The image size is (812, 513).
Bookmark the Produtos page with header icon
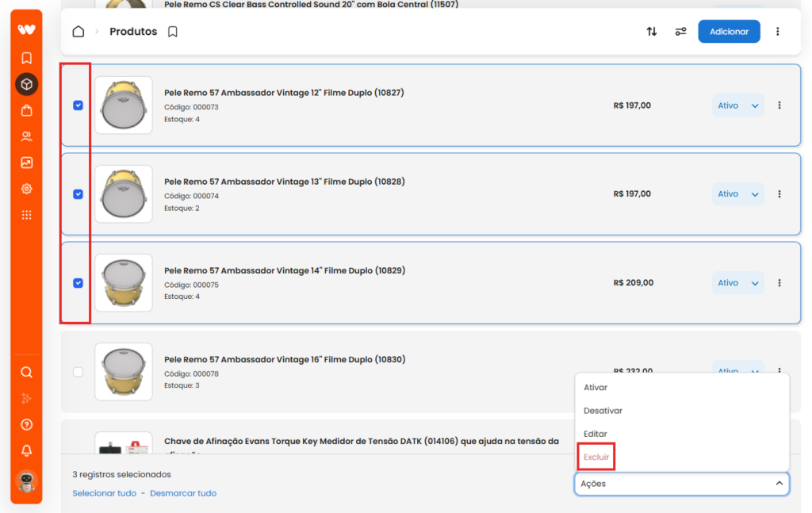point(172,32)
